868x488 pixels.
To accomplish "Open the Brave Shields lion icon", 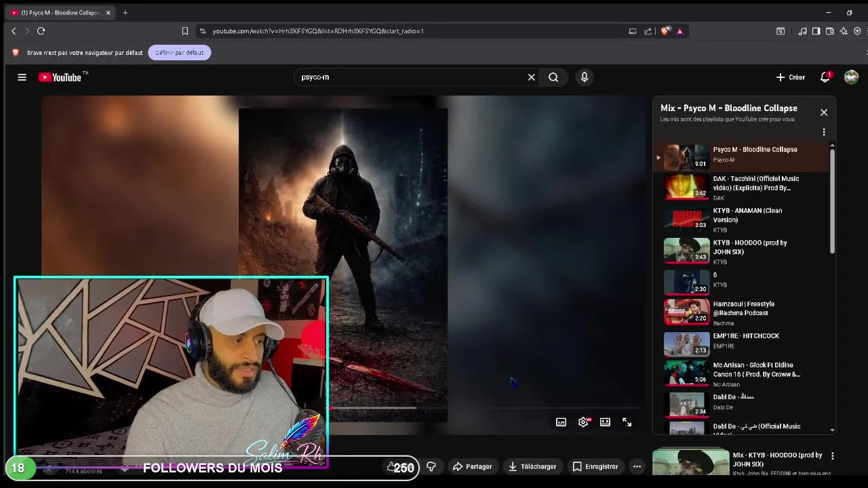I will [x=665, y=31].
